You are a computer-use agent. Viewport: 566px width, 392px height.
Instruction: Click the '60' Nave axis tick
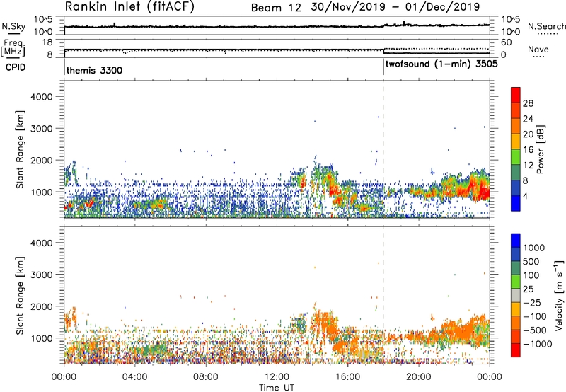507,42
